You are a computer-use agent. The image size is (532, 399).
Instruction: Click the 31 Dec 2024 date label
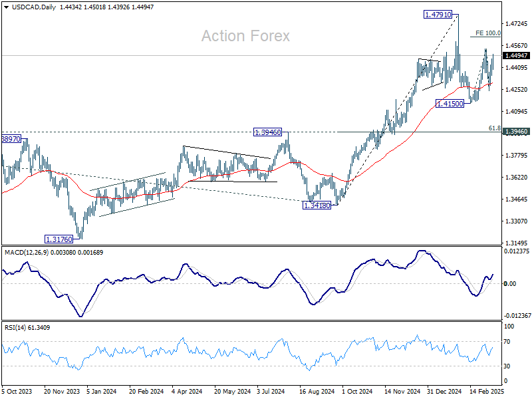444,392
